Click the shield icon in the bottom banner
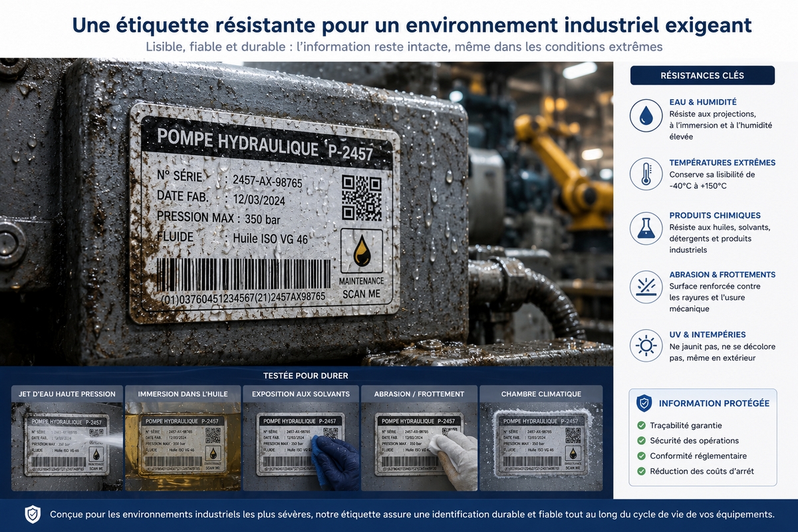This screenshot has width=798, height=532. [33, 514]
